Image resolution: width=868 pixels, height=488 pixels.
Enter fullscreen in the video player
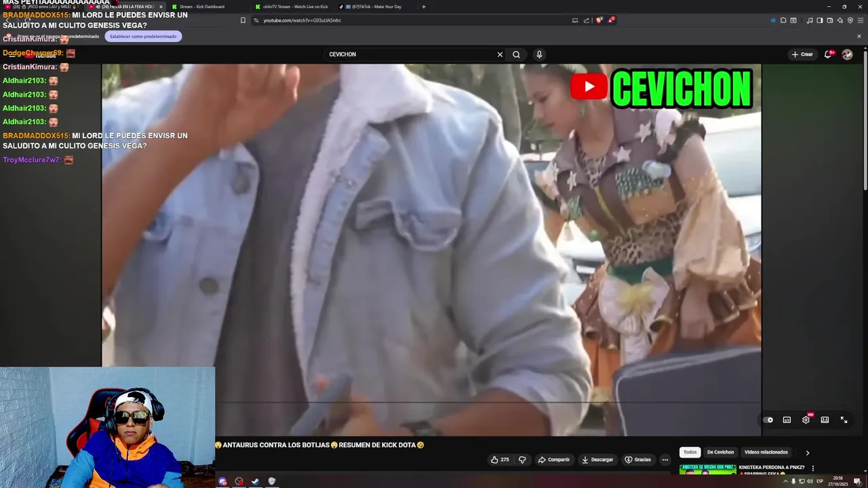click(844, 420)
